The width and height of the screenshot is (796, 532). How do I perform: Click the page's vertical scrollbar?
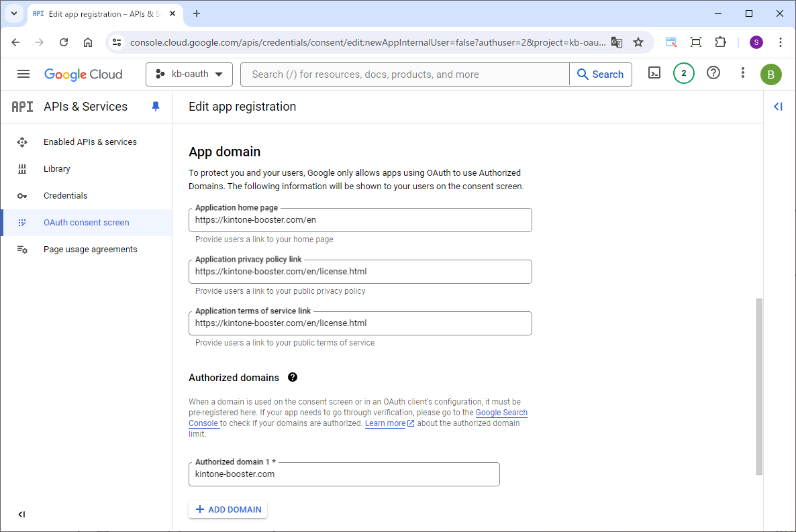pyautogui.click(x=759, y=386)
